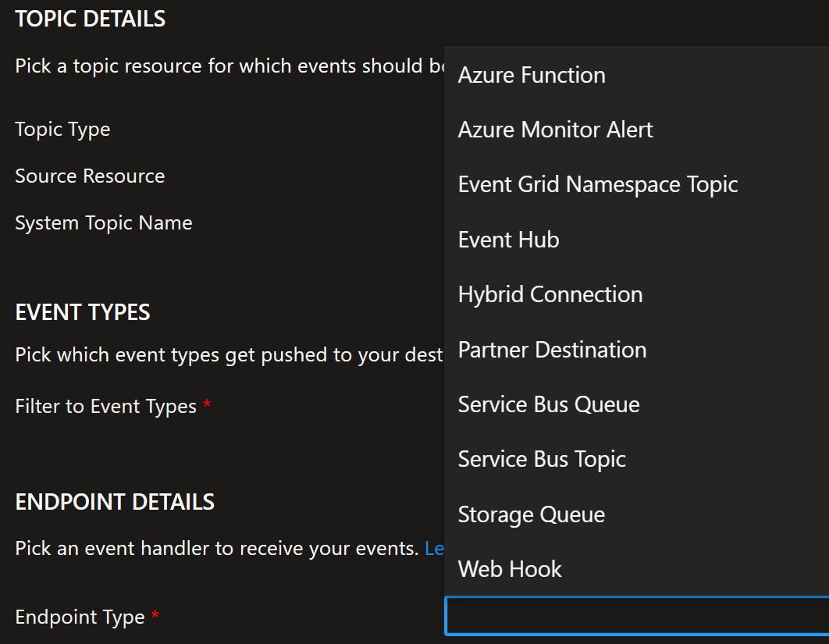Click the ENDPOINT DETAILS heading
The image size is (829, 644).
[x=115, y=502]
